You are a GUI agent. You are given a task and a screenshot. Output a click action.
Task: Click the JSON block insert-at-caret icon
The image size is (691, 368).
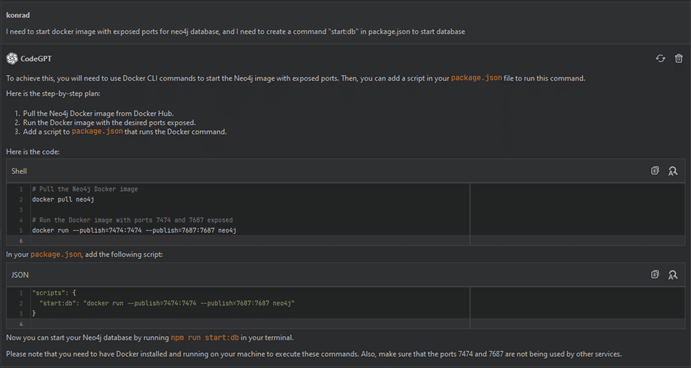(x=672, y=275)
